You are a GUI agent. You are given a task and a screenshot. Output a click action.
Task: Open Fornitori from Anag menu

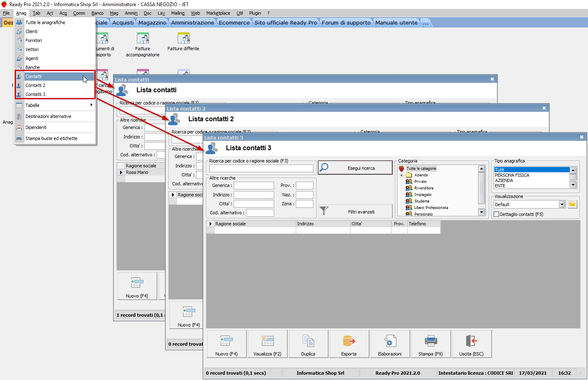tap(55, 40)
